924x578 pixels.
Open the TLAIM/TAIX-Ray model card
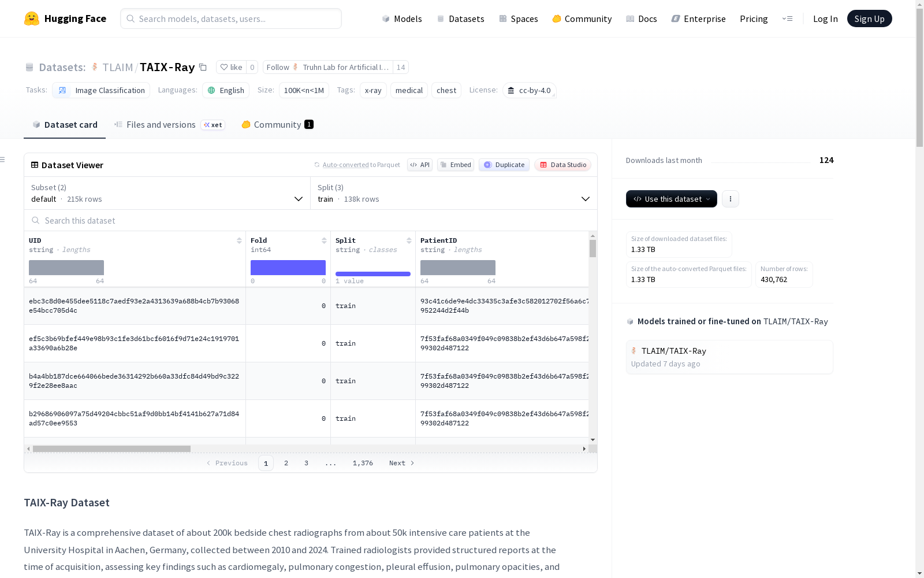[x=729, y=357]
